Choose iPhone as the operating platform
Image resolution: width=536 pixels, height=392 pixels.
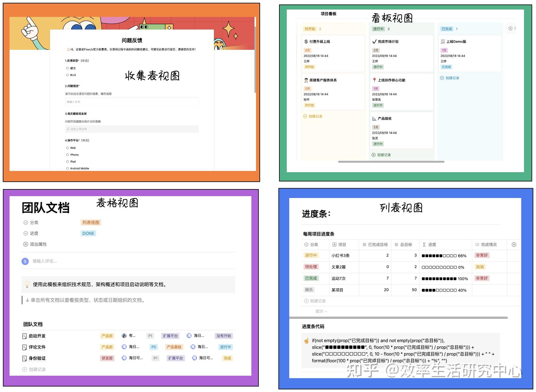click(x=67, y=155)
